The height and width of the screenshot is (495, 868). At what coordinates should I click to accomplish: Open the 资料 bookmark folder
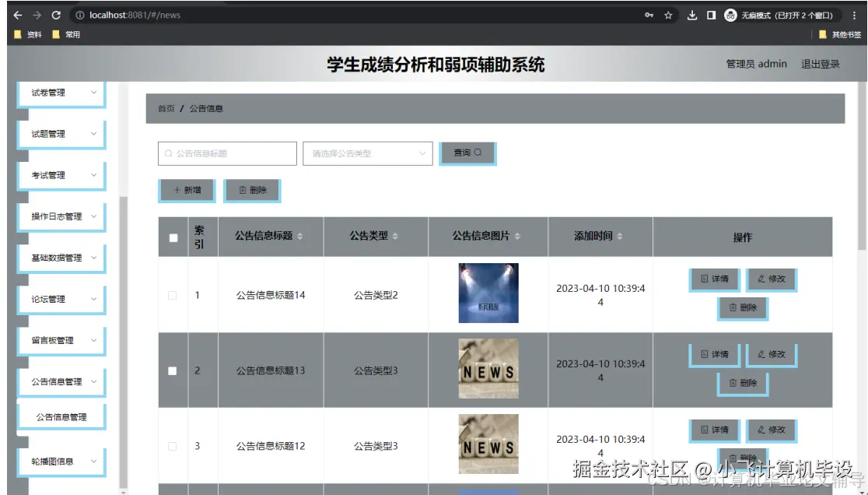pos(28,34)
